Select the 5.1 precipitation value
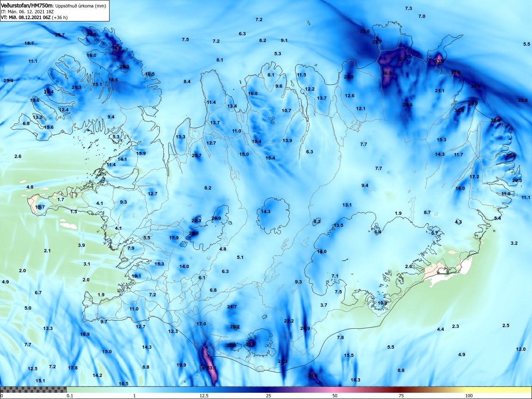 pos(240,257)
